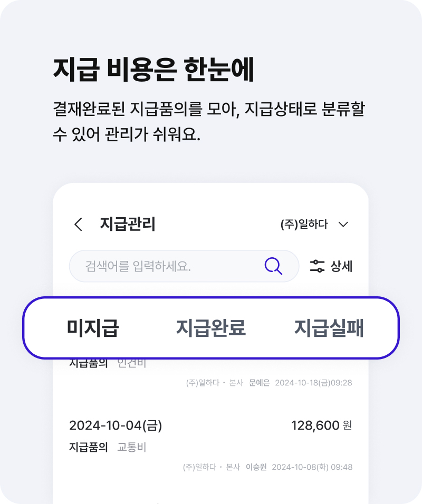Select the 교통비 category label
Image resolution: width=422 pixels, height=504 pixels.
131,447
